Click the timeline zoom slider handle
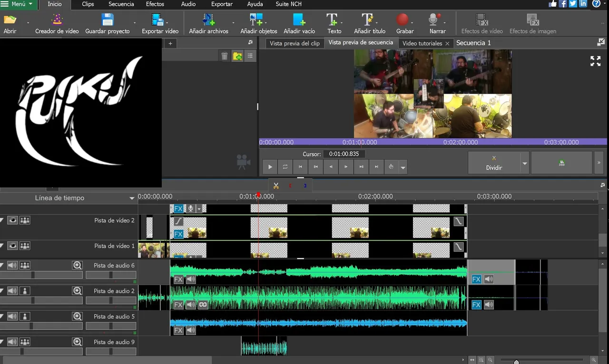The height and width of the screenshot is (364, 609). [516, 362]
